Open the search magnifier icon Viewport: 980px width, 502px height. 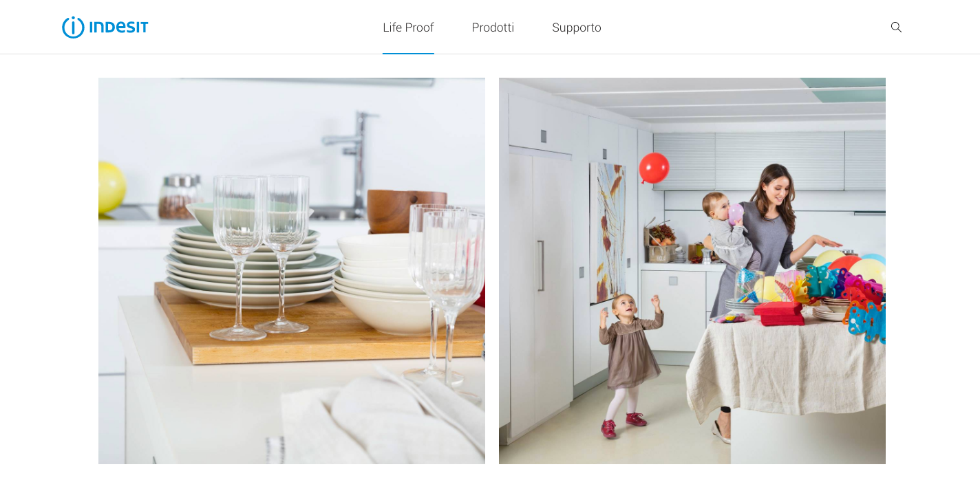[896, 27]
